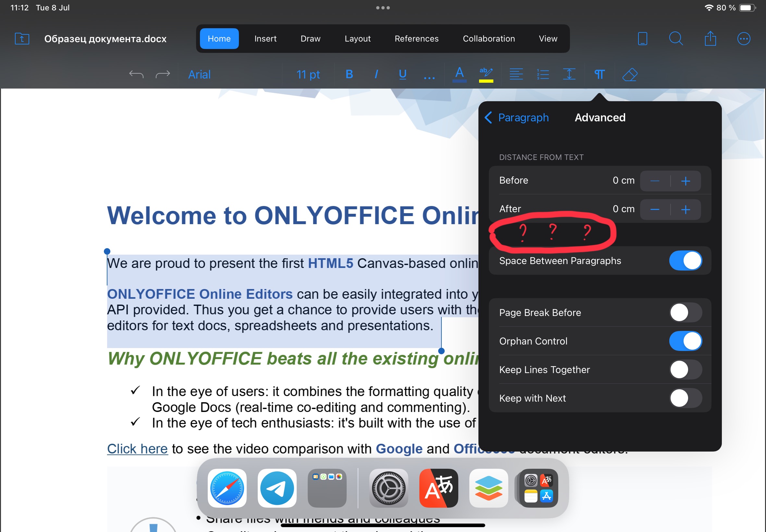
Task: Switch to the Draw tab
Action: pos(311,39)
